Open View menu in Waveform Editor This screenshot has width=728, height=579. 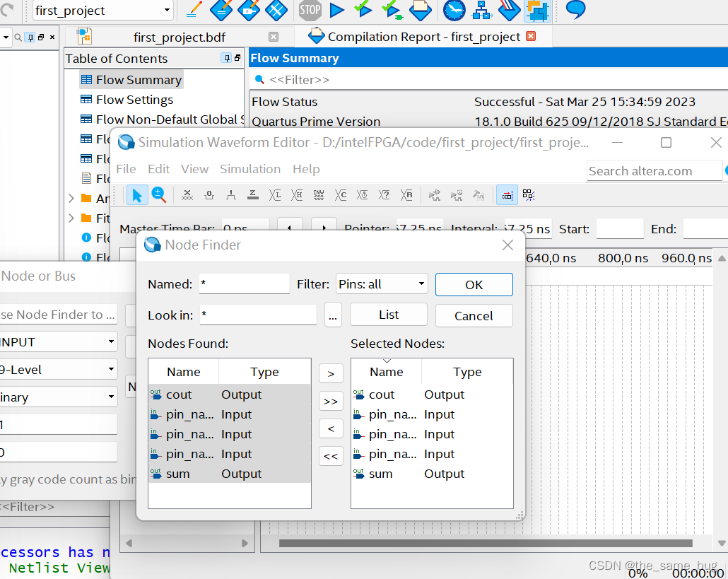tap(194, 169)
